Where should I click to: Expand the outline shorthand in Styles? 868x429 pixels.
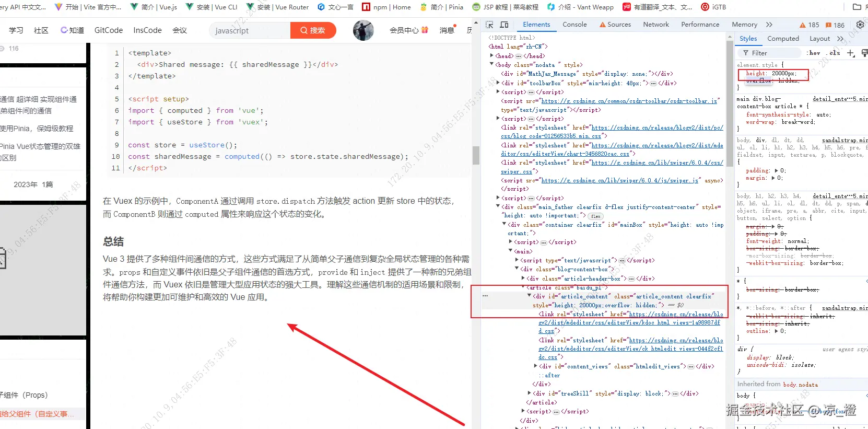coord(776,331)
